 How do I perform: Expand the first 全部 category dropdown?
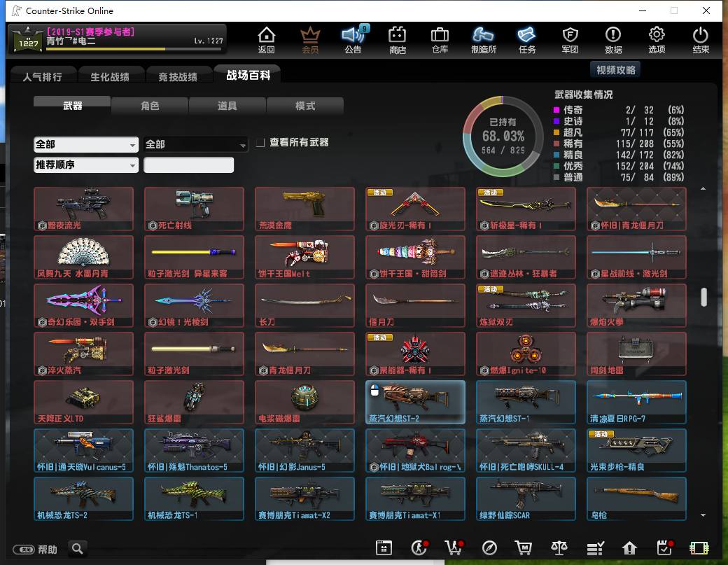point(86,144)
